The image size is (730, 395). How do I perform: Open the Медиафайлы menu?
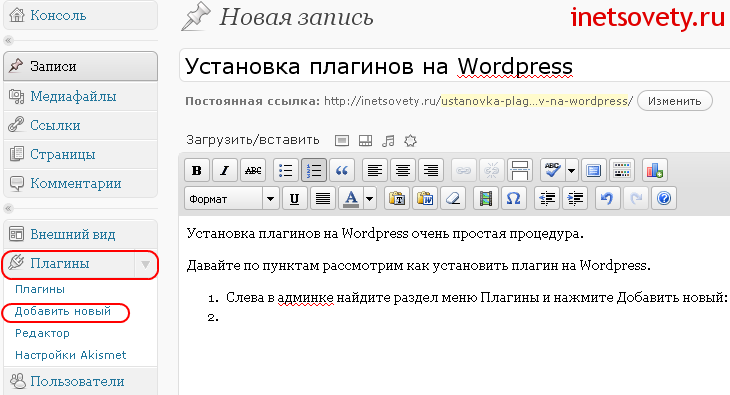[80, 96]
